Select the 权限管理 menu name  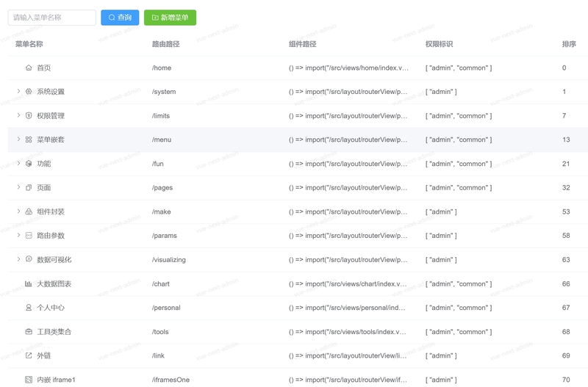[x=51, y=116]
